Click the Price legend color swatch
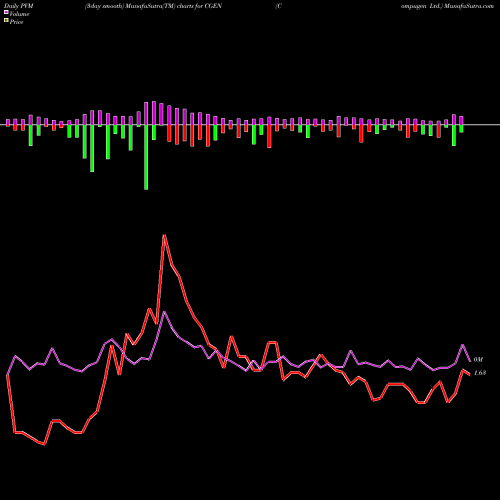 coord(6,21)
